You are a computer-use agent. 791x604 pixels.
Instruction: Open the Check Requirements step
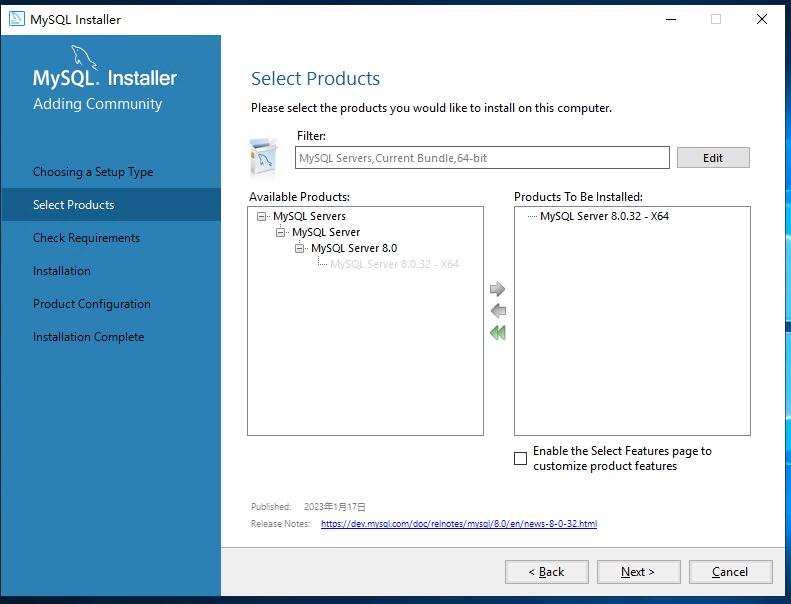click(86, 238)
